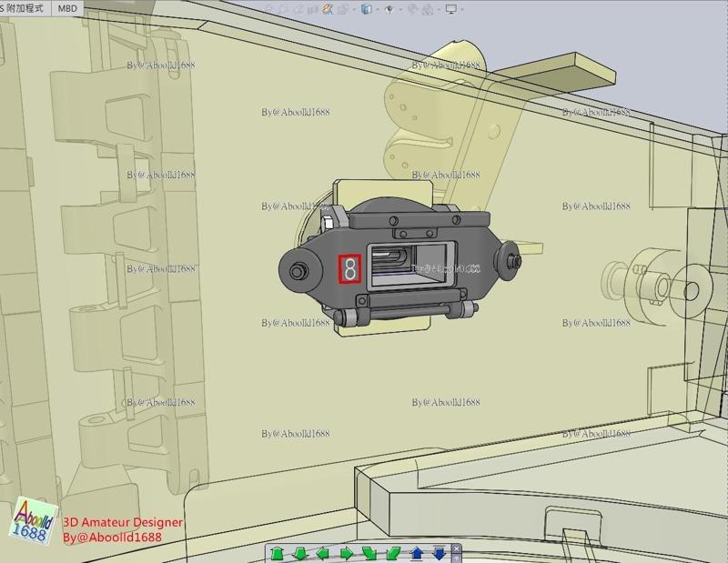
Task: Open the MBD tab
Action: click(x=67, y=8)
